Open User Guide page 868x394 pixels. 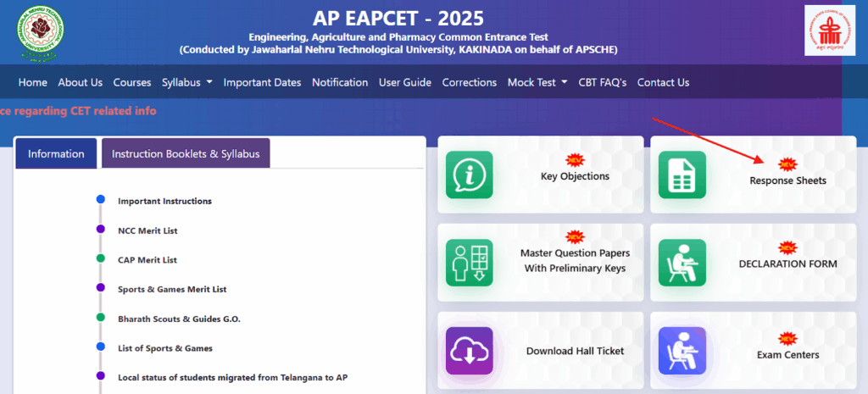click(405, 82)
